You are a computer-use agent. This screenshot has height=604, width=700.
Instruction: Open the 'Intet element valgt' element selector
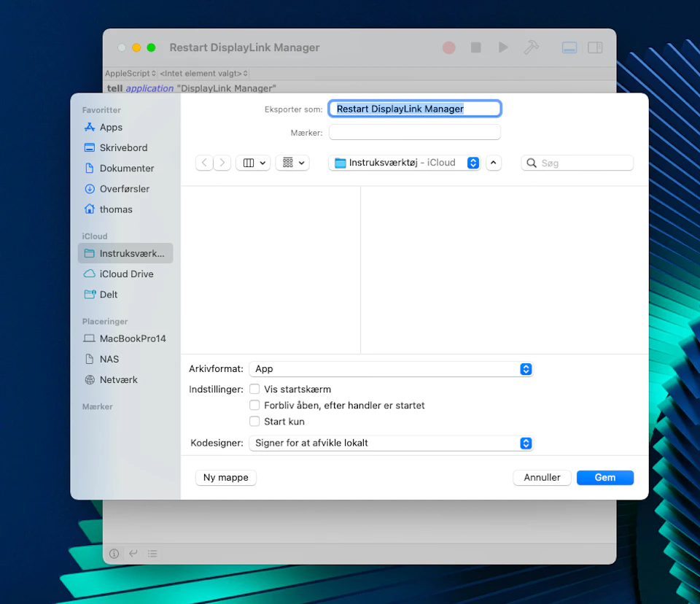[x=203, y=73]
